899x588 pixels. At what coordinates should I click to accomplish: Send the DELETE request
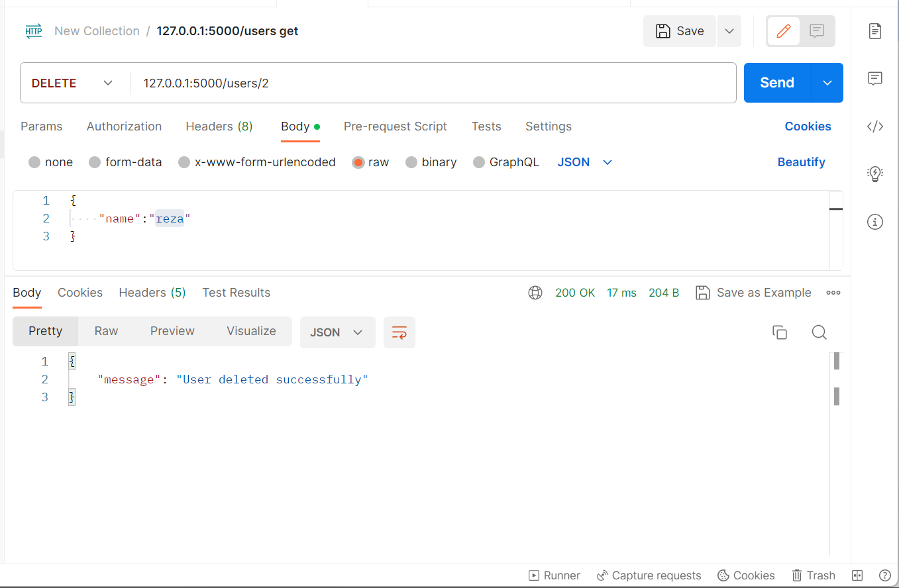(777, 83)
